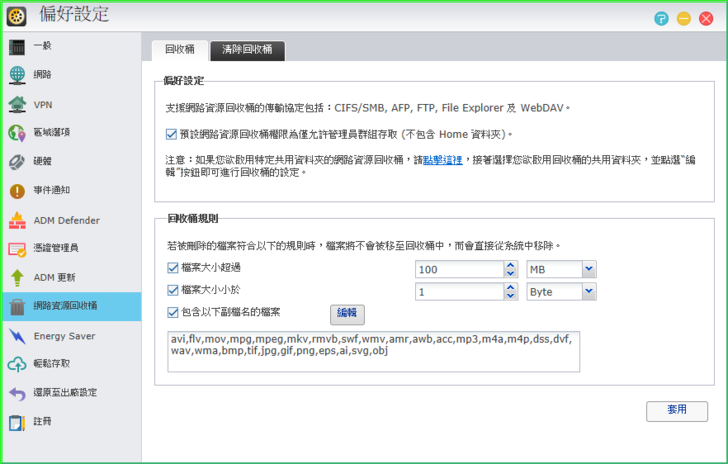This screenshot has height=464, width=728.
Task: Select the 輕鬆存取 cloud icon
Action: (17, 364)
